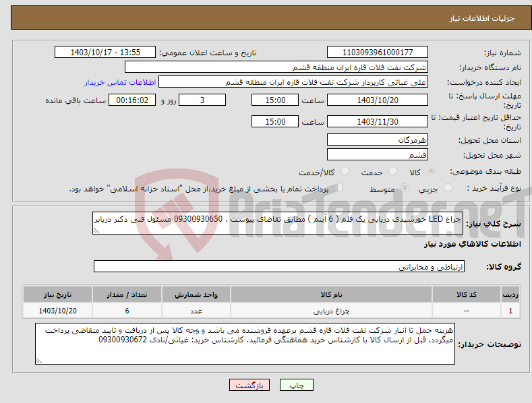Click the کد کالا column header
This screenshot has width=532, height=403.
click(467, 294)
